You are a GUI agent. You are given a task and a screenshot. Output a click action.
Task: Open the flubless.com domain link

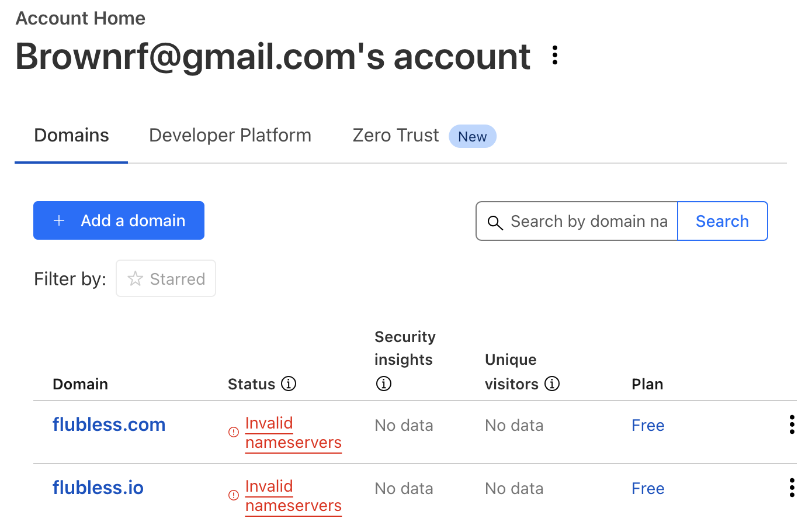109,424
